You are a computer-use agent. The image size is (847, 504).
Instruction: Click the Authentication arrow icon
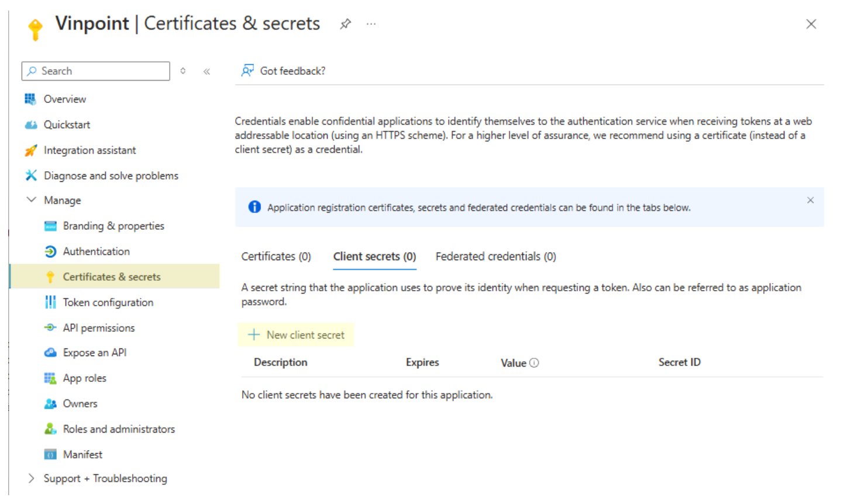[x=51, y=251]
